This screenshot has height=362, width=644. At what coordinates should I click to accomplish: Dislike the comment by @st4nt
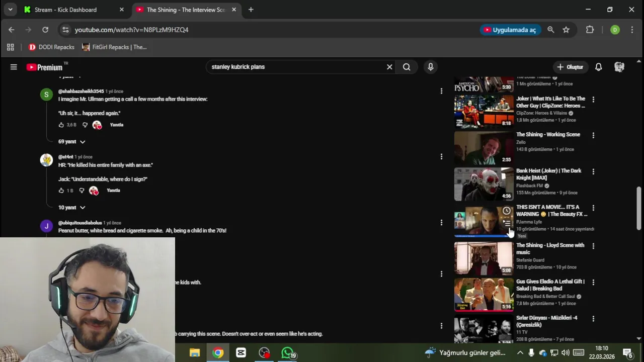point(82,191)
